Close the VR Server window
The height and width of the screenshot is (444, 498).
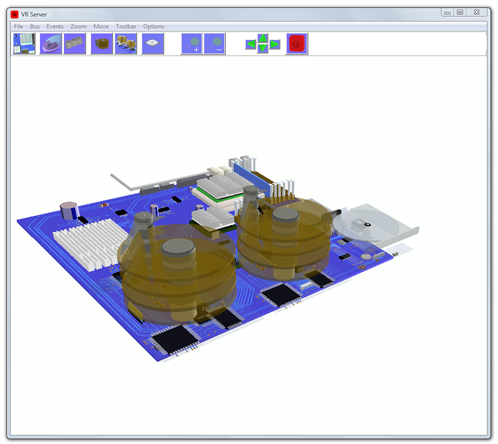[x=477, y=12]
